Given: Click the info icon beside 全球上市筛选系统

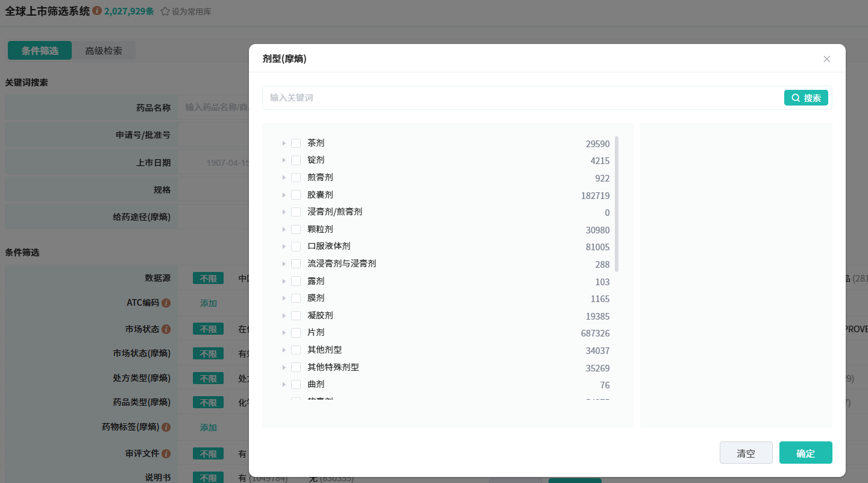Looking at the screenshot, I should pyautogui.click(x=96, y=11).
